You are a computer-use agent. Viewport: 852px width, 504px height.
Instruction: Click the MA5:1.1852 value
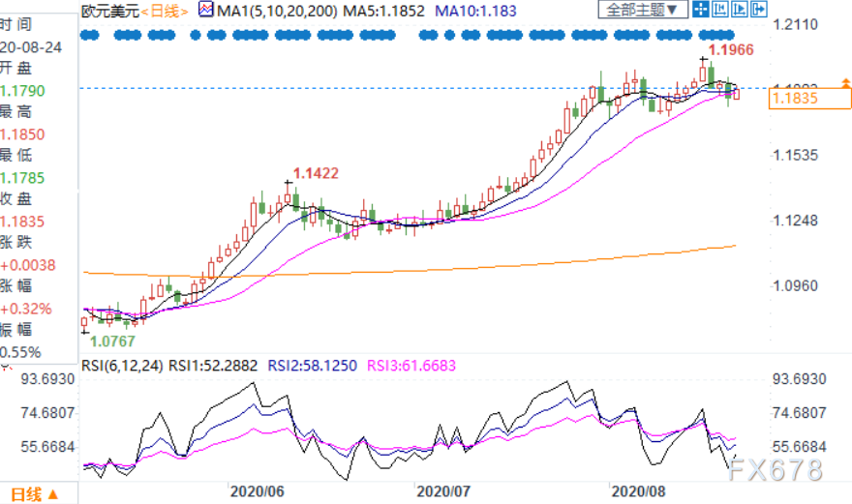click(384, 11)
